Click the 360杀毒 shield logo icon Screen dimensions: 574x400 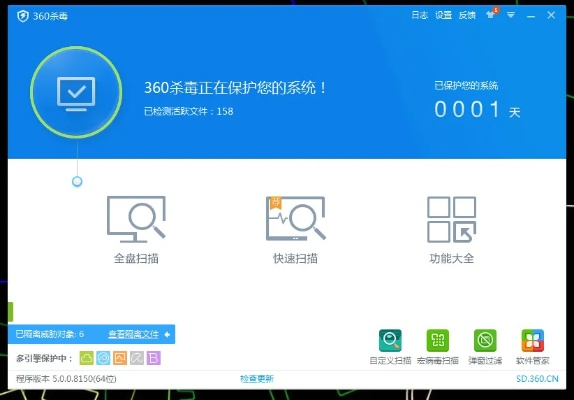coord(23,16)
